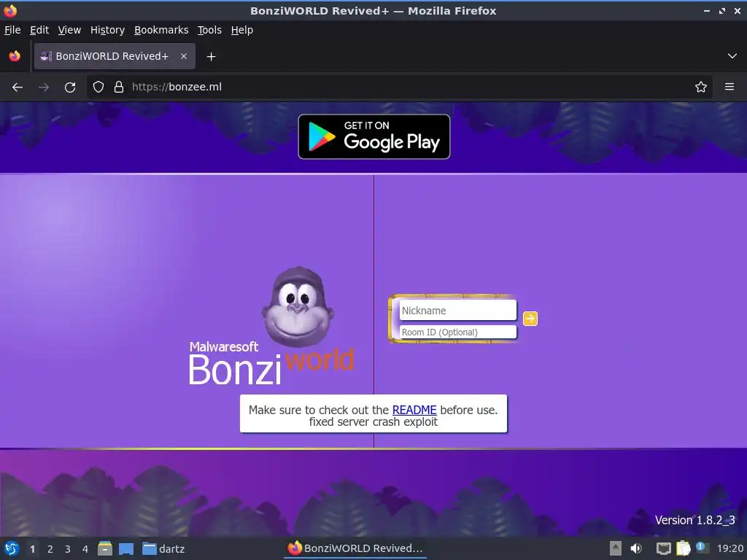
Task: Reload the current page
Action: (x=70, y=87)
